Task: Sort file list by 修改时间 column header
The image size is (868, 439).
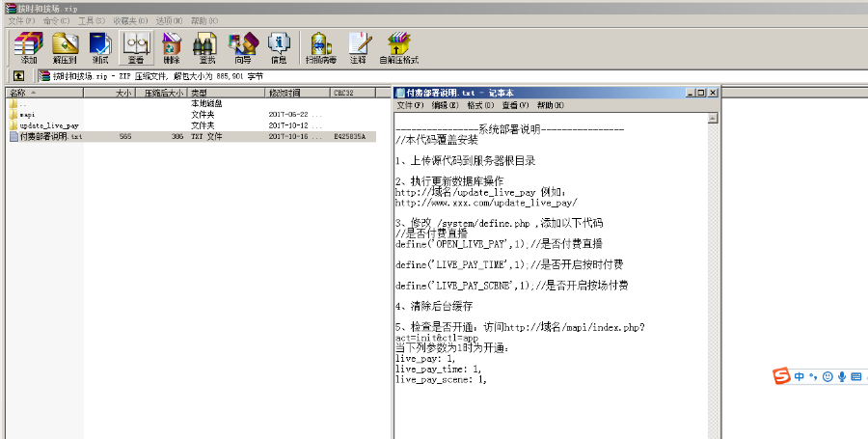Action: [x=298, y=93]
